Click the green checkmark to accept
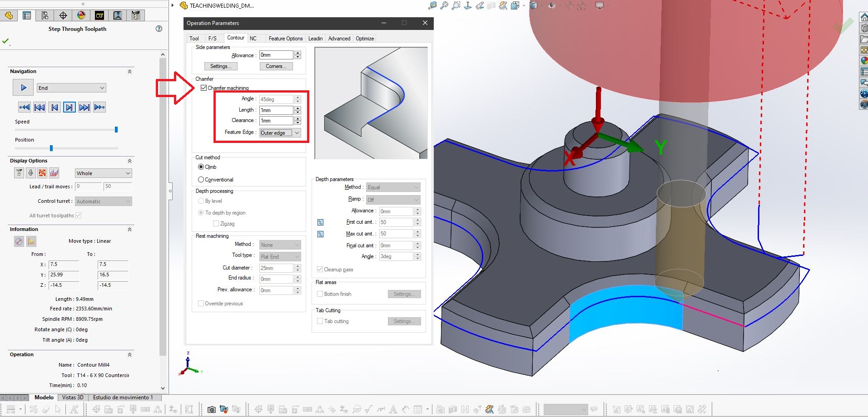 point(5,41)
